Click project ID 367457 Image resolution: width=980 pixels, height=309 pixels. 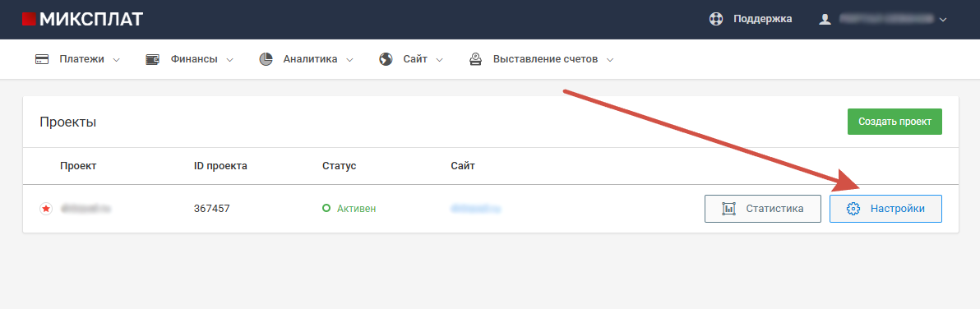tap(212, 209)
